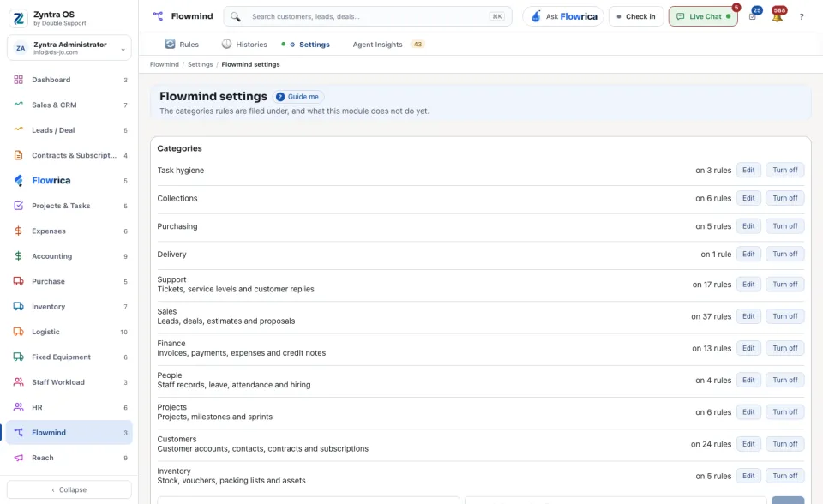
Task: Open the Reach sidebar menu item
Action: [x=69, y=458]
